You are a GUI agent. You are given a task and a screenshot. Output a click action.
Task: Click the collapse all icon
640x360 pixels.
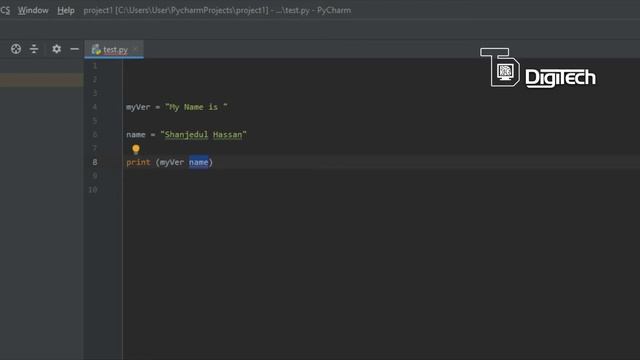34,49
